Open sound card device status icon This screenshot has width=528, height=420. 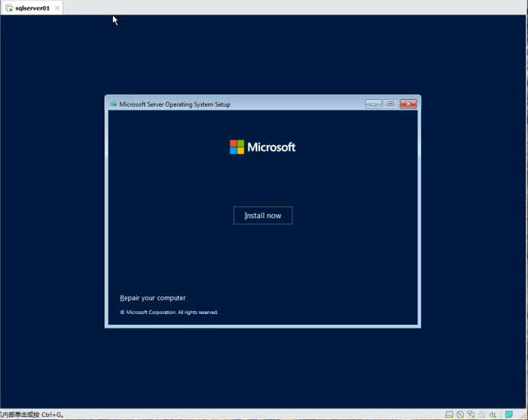pyautogui.click(x=493, y=415)
